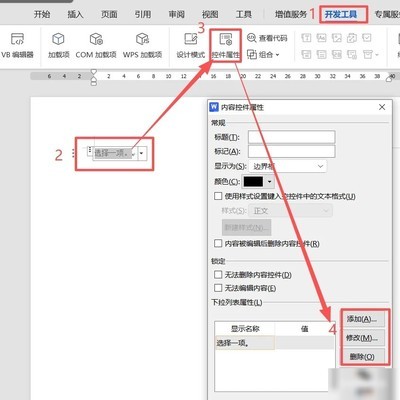Image resolution: width=400 pixels, height=400 pixels.
Task: Open the 工具 tab
Action: (x=244, y=14)
